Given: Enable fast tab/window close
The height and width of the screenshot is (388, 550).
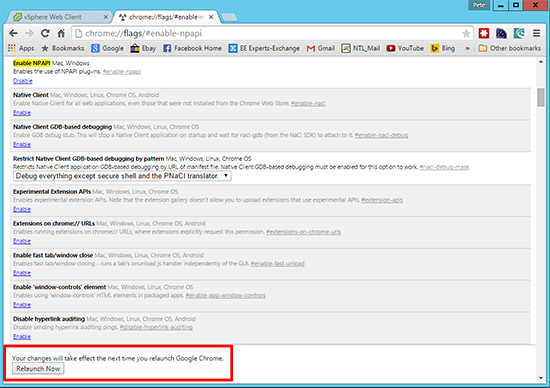Looking at the screenshot, I should (x=22, y=273).
